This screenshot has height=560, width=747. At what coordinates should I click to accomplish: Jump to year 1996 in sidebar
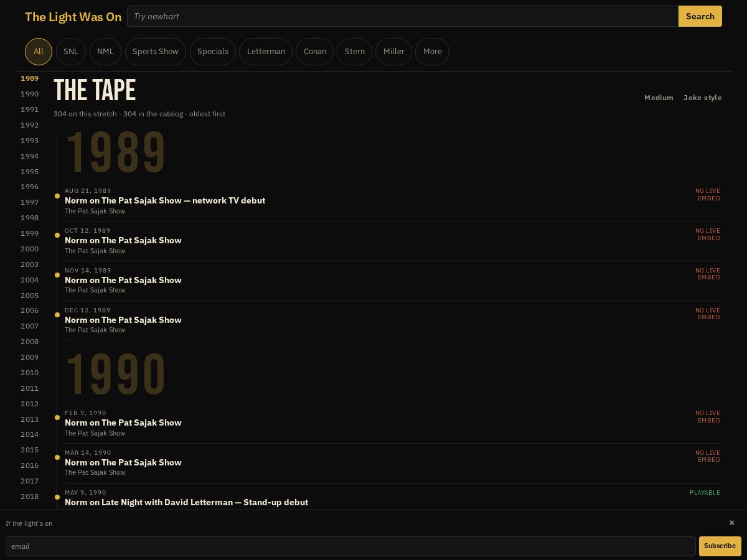pyautogui.click(x=29, y=187)
